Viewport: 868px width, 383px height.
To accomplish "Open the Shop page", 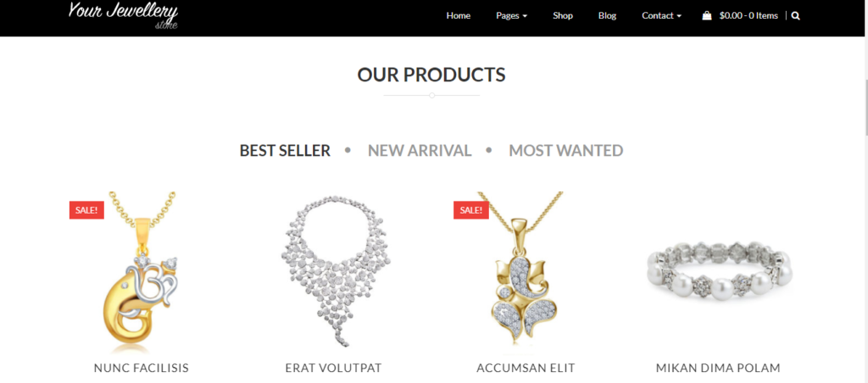I will pyautogui.click(x=563, y=15).
